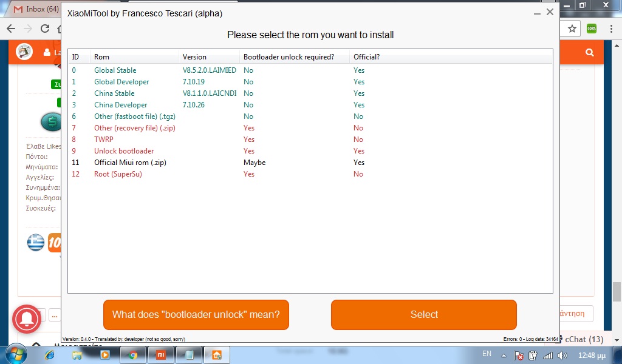Open the Windows Start menu
The width and height of the screenshot is (622, 364).
[16, 354]
